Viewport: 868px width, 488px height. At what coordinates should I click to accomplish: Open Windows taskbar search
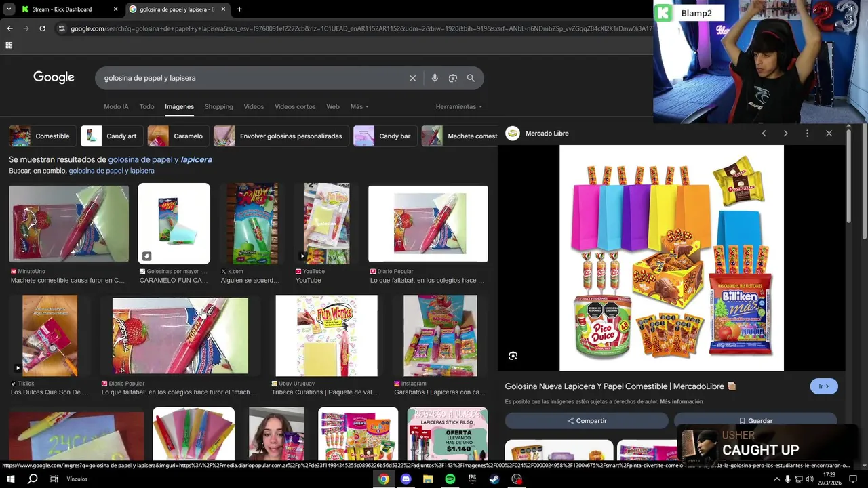tap(33, 479)
